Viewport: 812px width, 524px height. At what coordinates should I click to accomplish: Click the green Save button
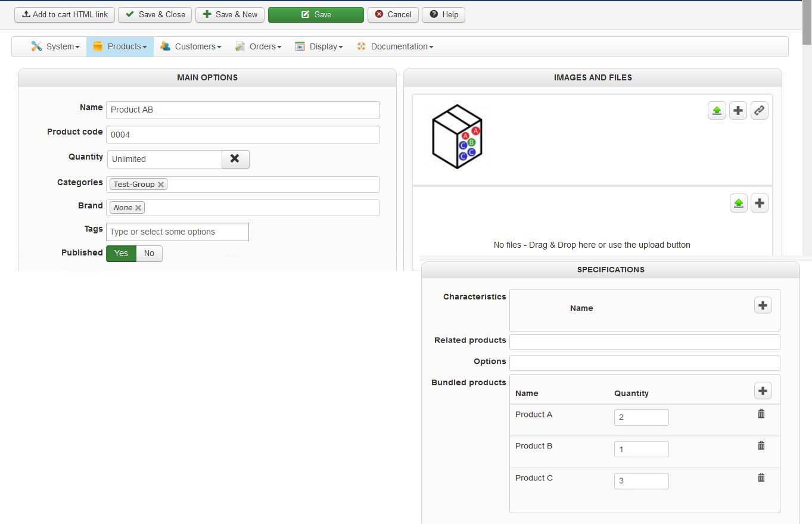[316, 15]
